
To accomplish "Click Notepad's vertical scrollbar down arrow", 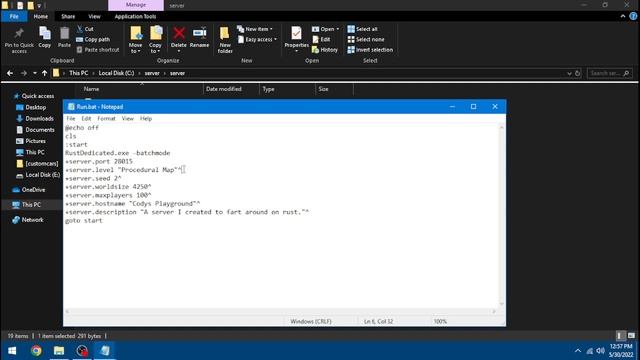I will click(502, 304).
